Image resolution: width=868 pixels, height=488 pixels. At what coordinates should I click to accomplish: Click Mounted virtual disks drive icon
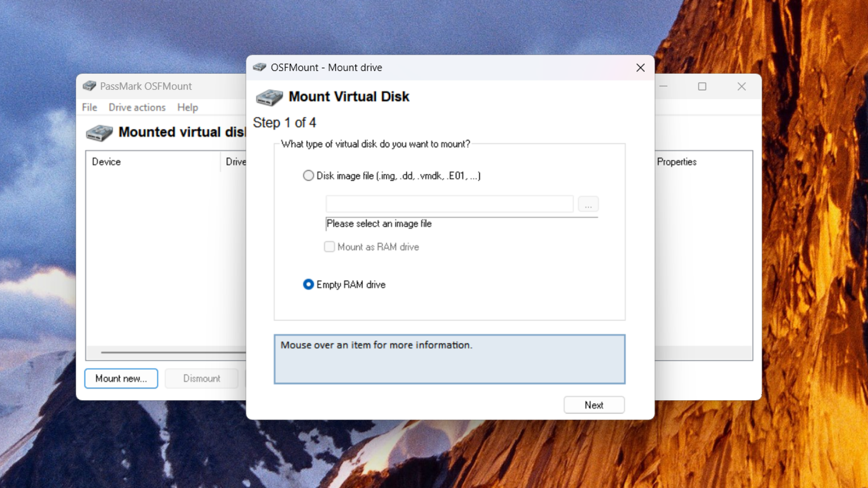tap(100, 133)
